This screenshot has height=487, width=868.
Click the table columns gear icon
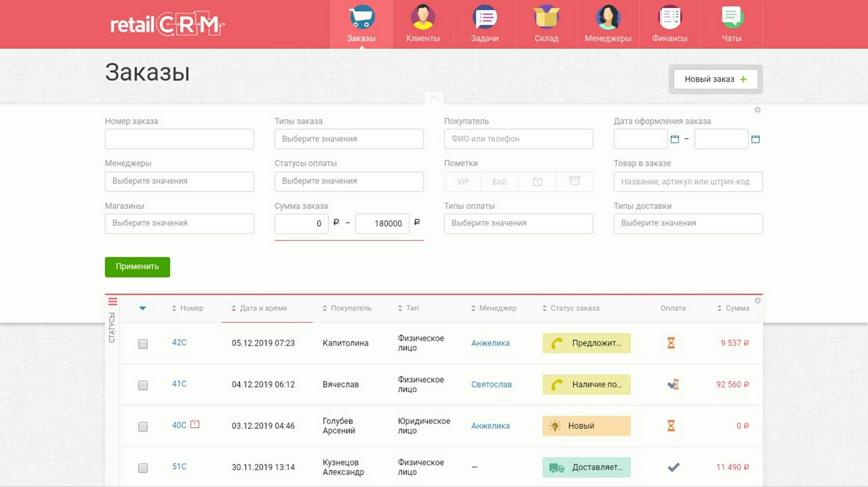pos(757,300)
